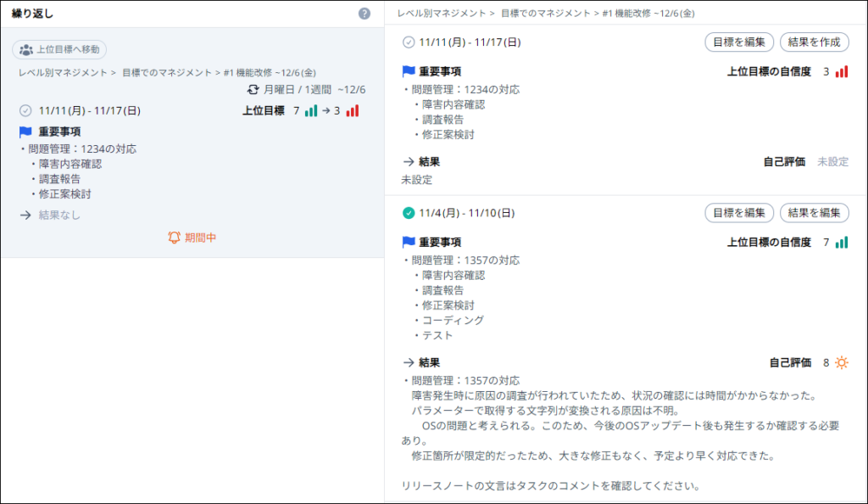Viewport: 868px width, 504px height.
Task: Click the green bar chart icon next to 7 in left panel
Action: pos(311,111)
